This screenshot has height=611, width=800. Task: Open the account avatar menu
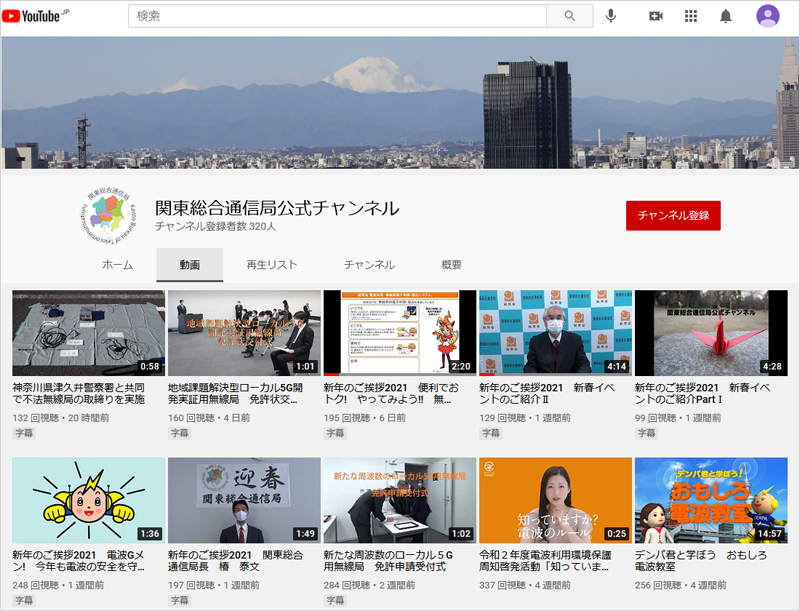click(767, 16)
